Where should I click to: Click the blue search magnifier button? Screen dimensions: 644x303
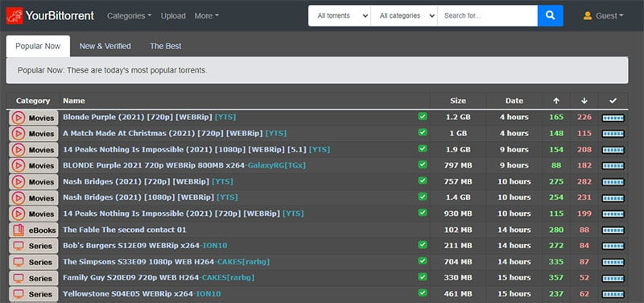550,15
